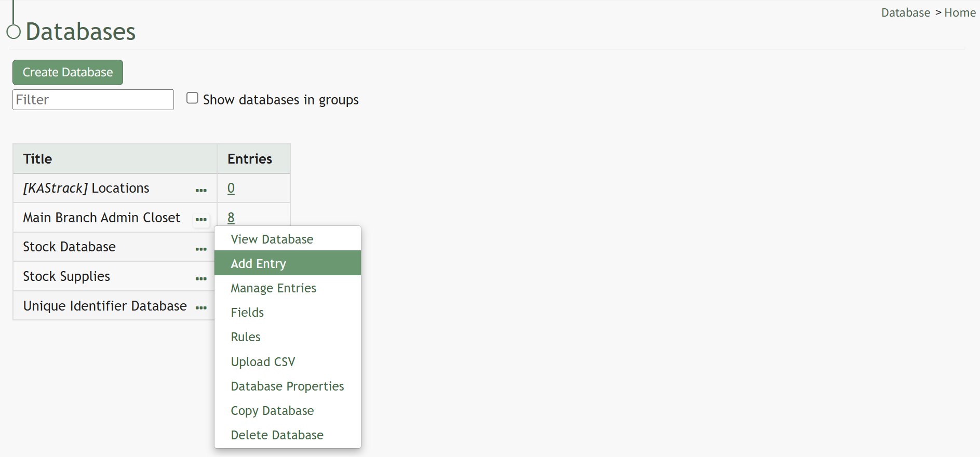Viewport: 980px width, 457px height.
Task: Choose Upload CSV in the menu
Action: [288, 361]
